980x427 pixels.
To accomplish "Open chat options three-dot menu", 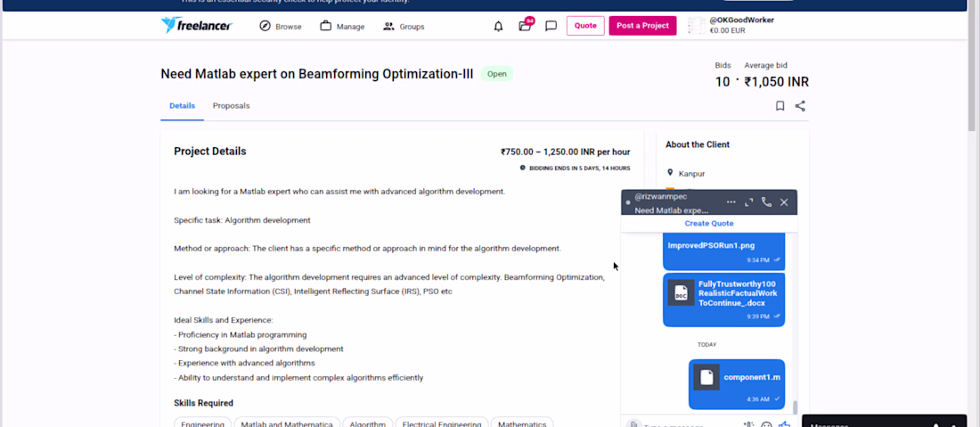I will pyautogui.click(x=731, y=202).
